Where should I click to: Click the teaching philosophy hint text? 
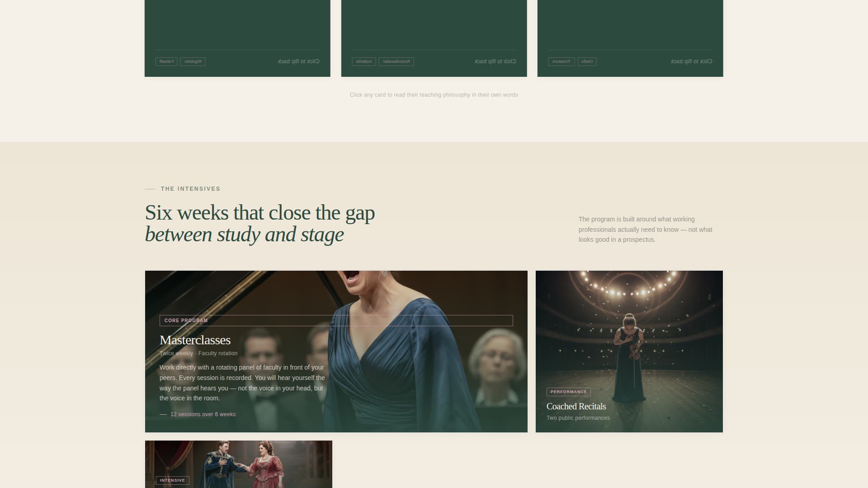[x=434, y=95]
